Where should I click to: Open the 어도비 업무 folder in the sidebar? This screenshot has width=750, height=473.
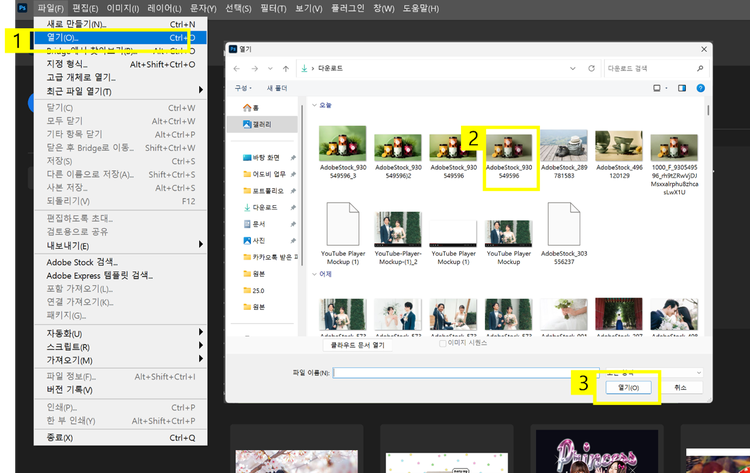265,174
